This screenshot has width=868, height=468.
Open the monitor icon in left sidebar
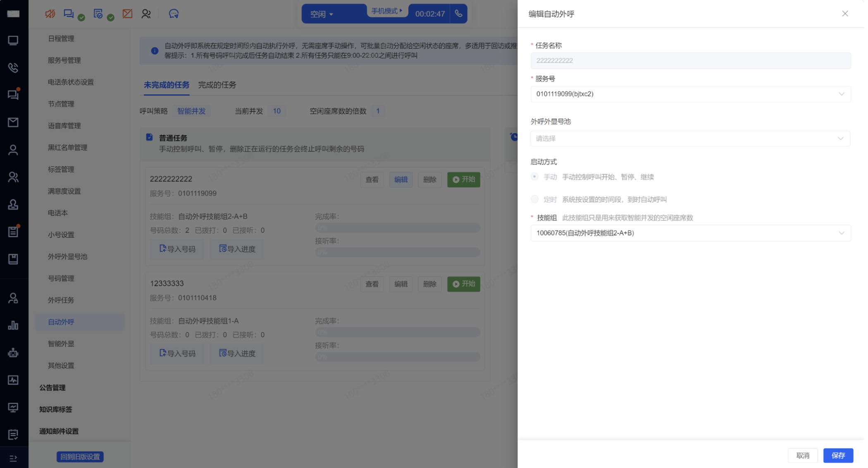point(13,40)
